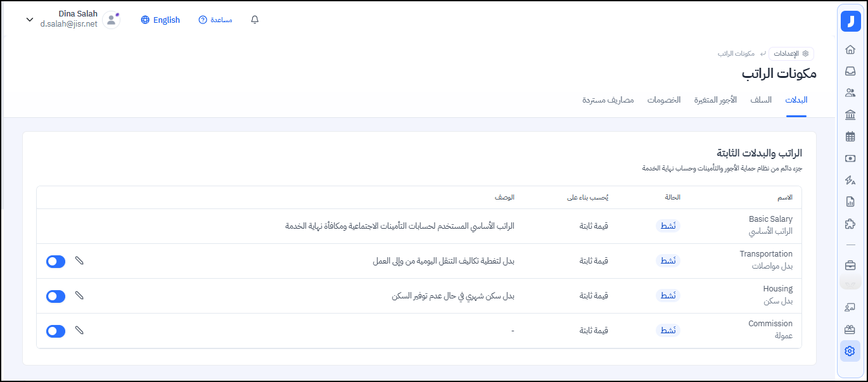The width and height of the screenshot is (868, 382).
Task: Open the reports chart icon in sidebar
Action: pos(850,202)
